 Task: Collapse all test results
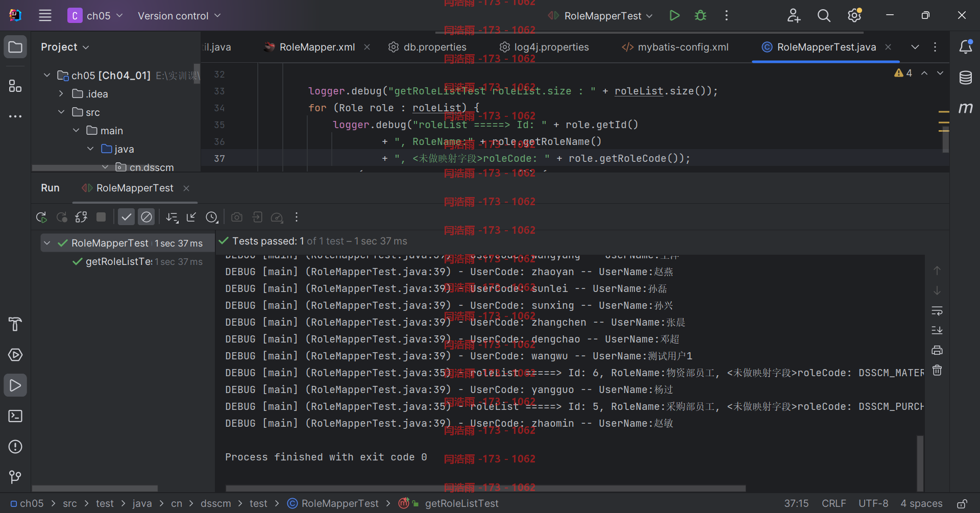tap(191, 217)
